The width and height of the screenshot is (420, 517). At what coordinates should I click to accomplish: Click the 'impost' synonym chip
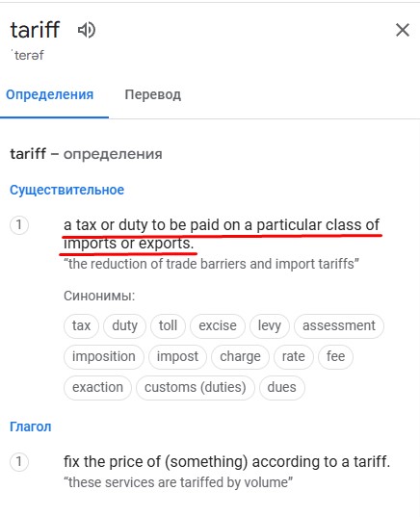177,356
